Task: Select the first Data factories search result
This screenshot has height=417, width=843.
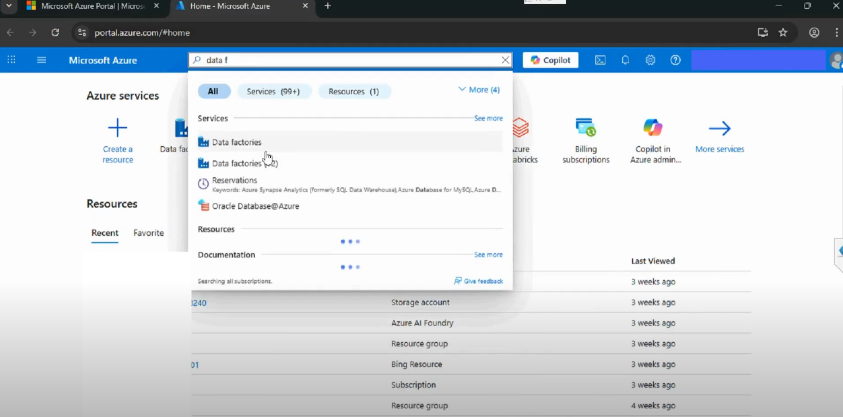Action: (x=350, y=142)
